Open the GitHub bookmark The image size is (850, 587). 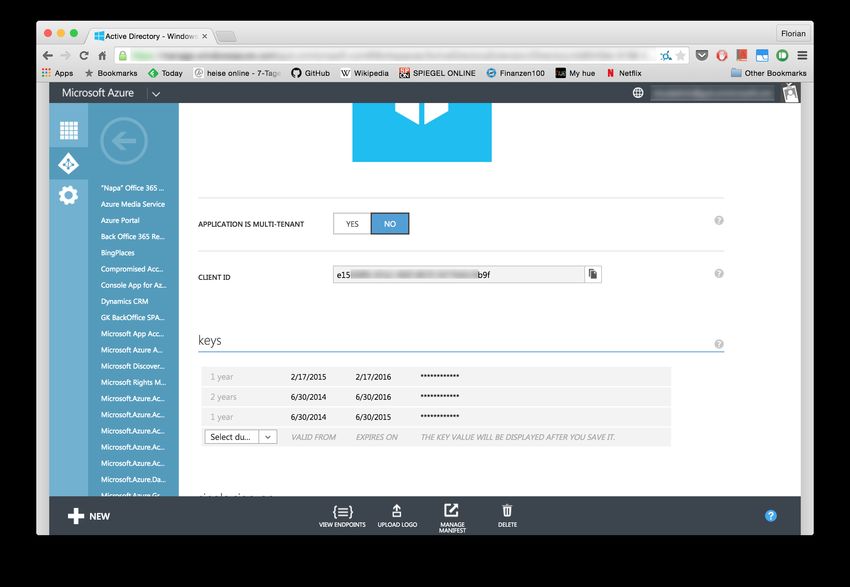311,73
